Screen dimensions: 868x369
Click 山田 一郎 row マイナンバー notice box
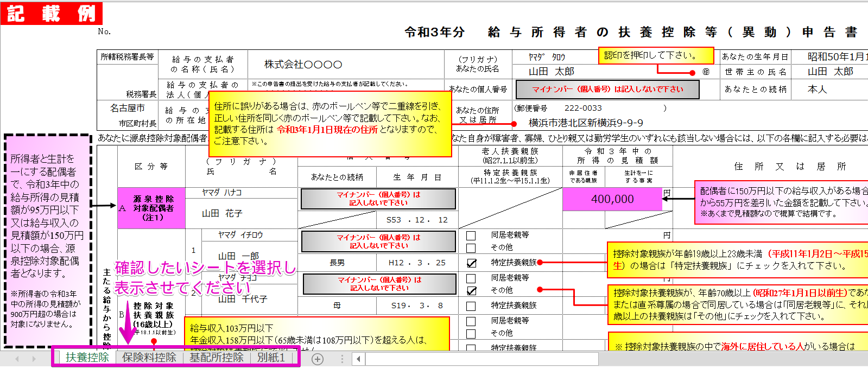click(x=378, y=241)
